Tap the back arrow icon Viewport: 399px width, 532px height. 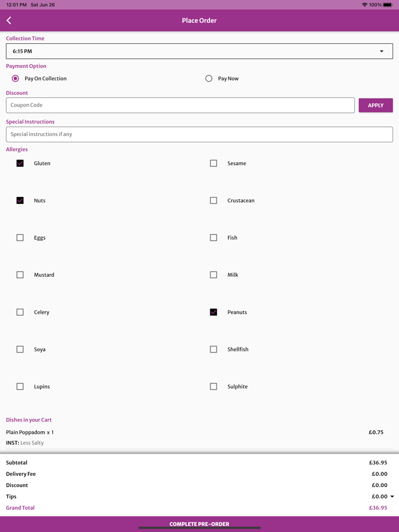(x=9, y=21)
